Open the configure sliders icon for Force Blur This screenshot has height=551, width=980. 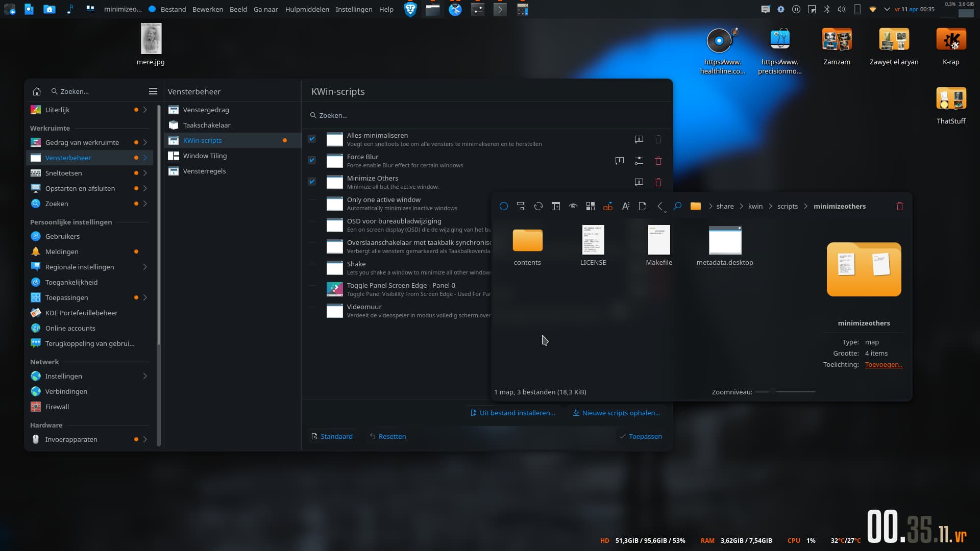point(639,161)
